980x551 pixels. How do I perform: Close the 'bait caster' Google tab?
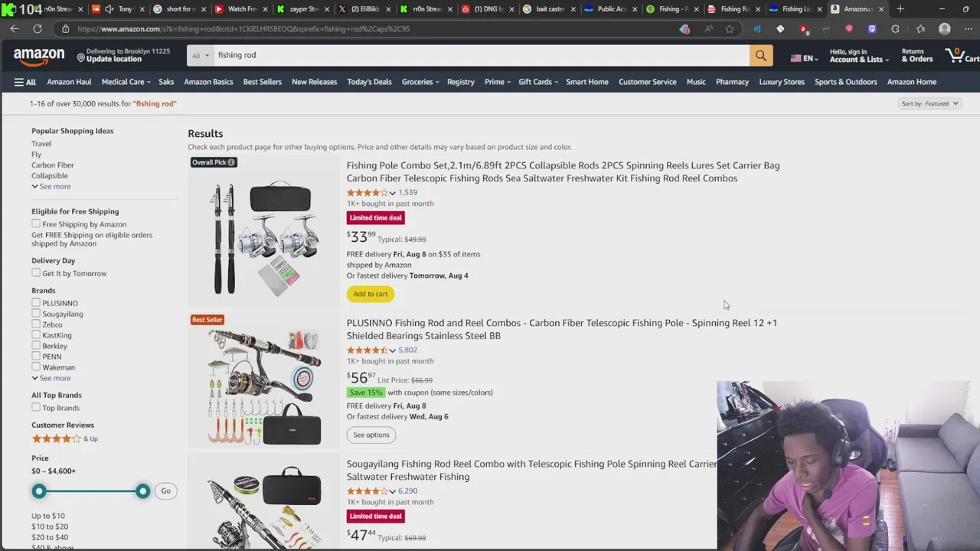573,9
